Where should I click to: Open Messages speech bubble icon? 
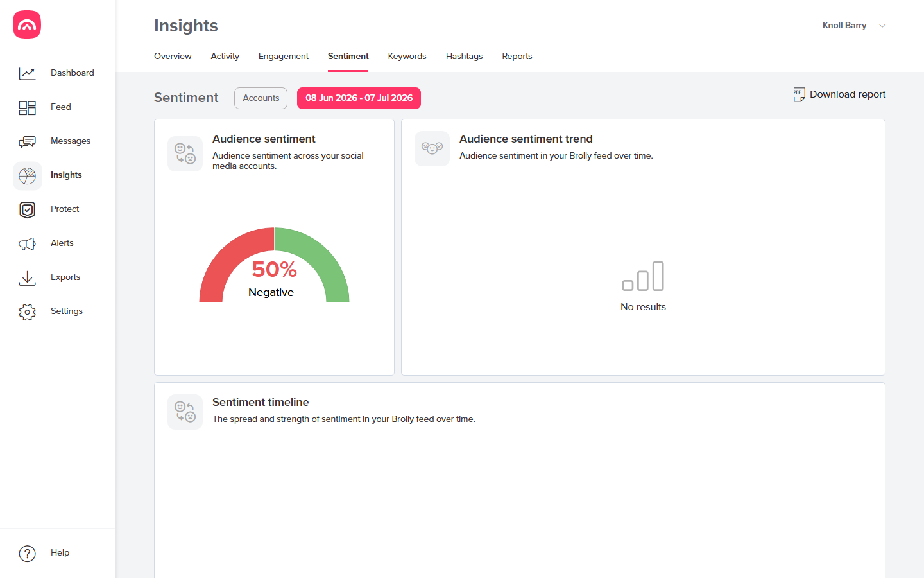click(27, 141)
